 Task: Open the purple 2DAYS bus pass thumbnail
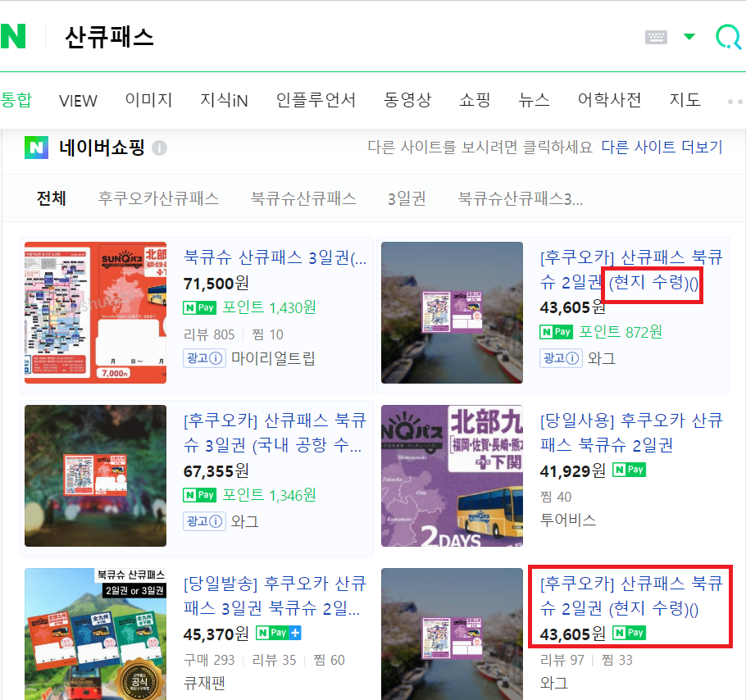[x=452, y=475]
